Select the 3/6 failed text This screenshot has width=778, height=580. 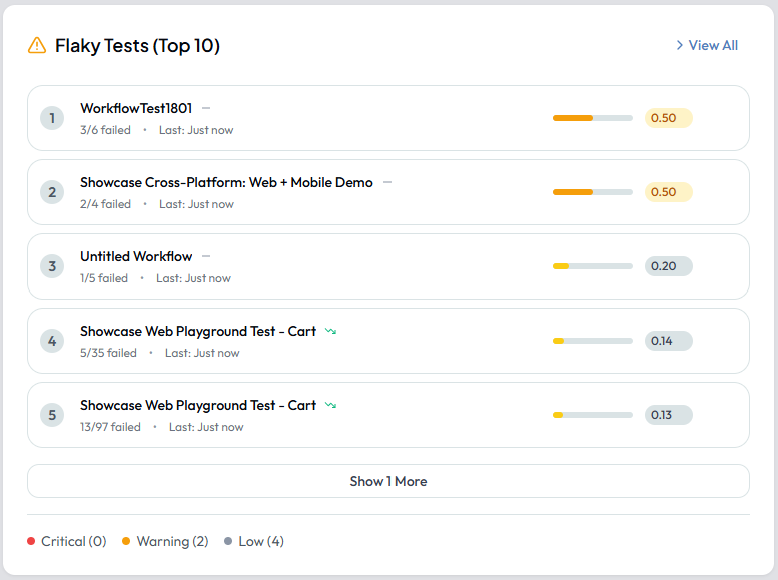105,130
